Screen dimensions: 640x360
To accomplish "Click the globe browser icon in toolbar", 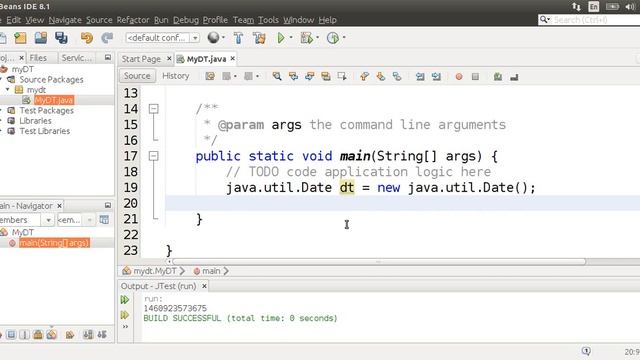I will pyautogui.click(x=213, y=38).
